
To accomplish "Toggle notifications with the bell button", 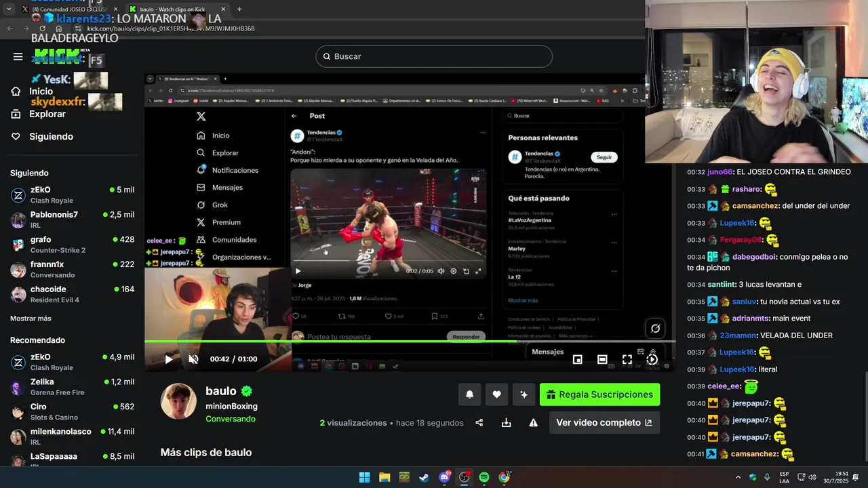I will click(x=469, y=394).
